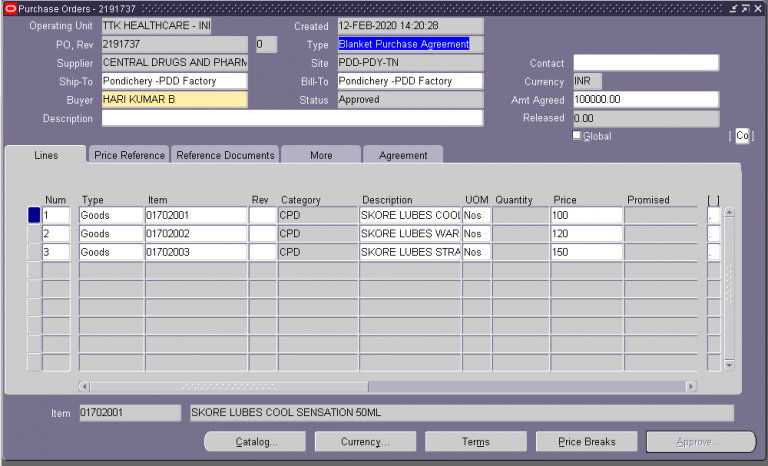Click Type cell Goods in line 3
This screenshot has width=768, height=466.
click(111, 252)
